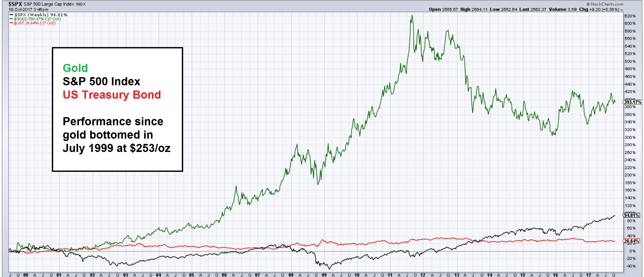This screenshot has height=277, width=644.
Task: Click the green $GOLD legend line marker
Action: (x=11, y=19)
